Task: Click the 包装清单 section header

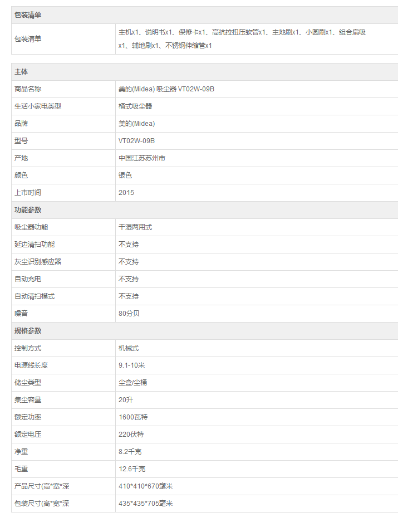Action: coord(28,15)
